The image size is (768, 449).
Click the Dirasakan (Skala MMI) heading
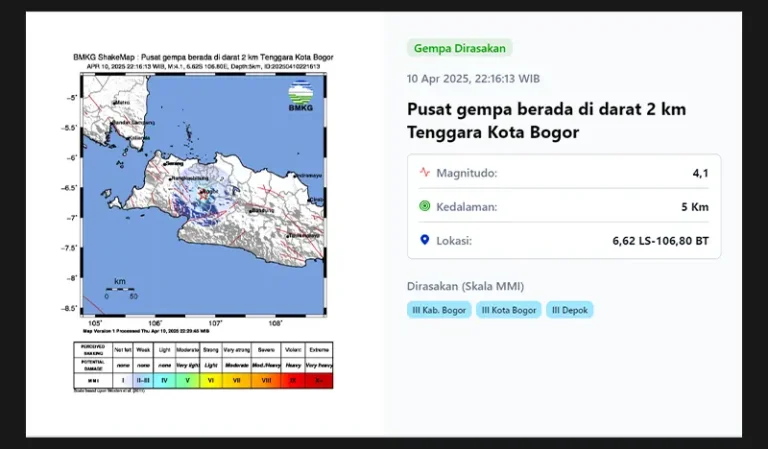pos(465,286)
